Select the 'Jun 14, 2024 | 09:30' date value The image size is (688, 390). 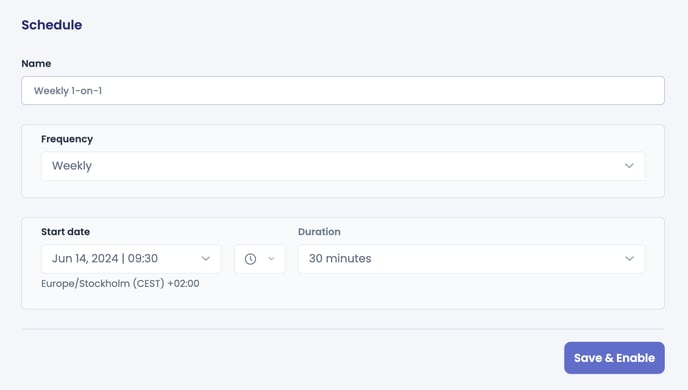click(x=105, y=258)
